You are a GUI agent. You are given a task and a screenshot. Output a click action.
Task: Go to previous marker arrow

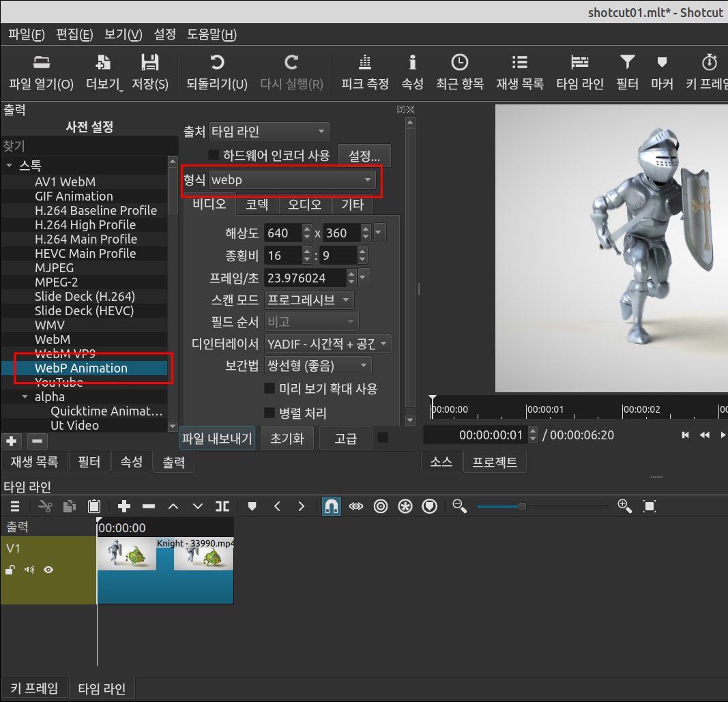pos(277,506)
